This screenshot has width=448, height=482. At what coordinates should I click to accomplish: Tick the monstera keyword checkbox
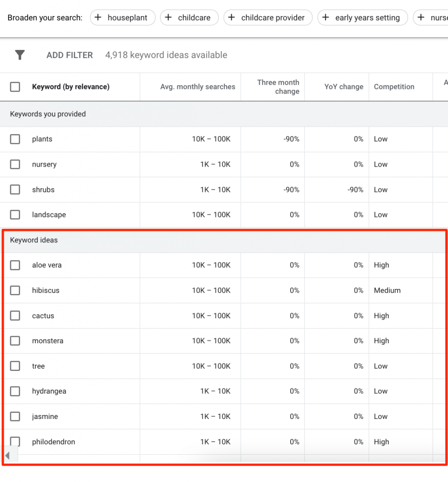point(15,341)
